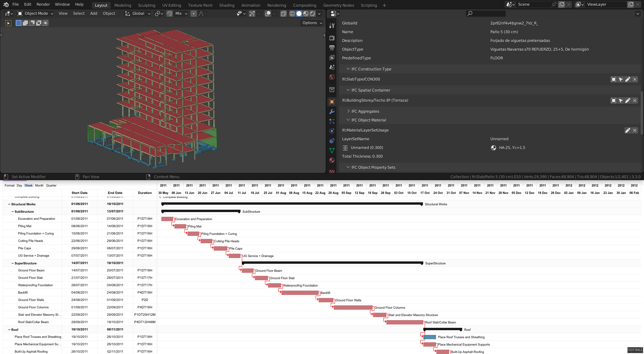Open the World Properties tab

point(332,77)
